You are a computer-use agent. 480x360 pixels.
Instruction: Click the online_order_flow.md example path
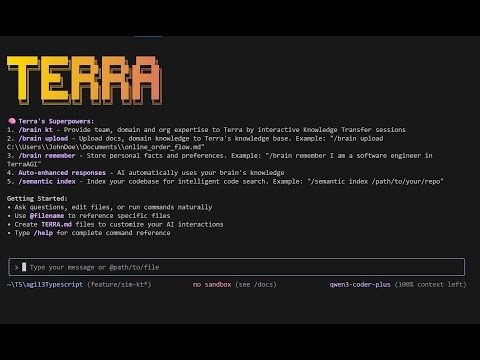tap(106, 147)
